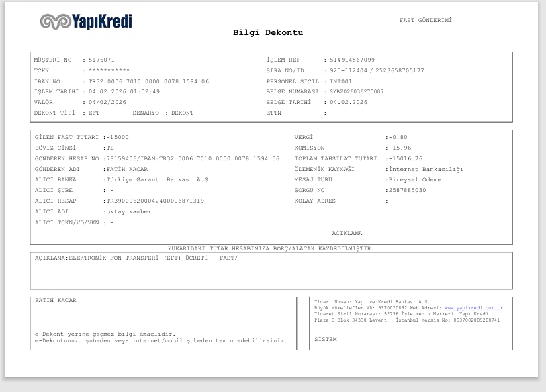Click the ALICI ŞUBE label
Viewport: 546px width, 392px height.
pyautogui.click(x=54, y=191)
